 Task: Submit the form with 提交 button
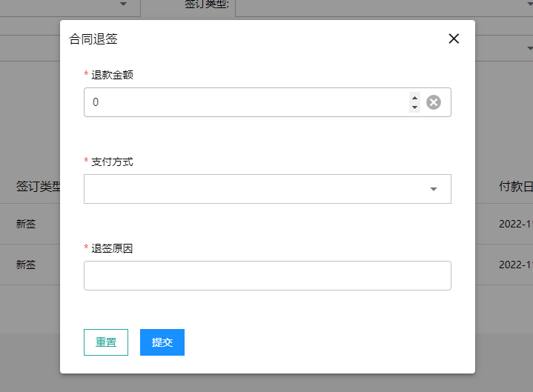(162, 342)
